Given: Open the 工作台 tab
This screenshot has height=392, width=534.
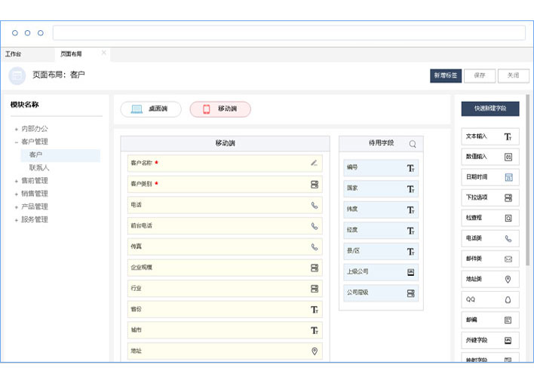Looking at the screenshot, I should [x=14, y=54].
